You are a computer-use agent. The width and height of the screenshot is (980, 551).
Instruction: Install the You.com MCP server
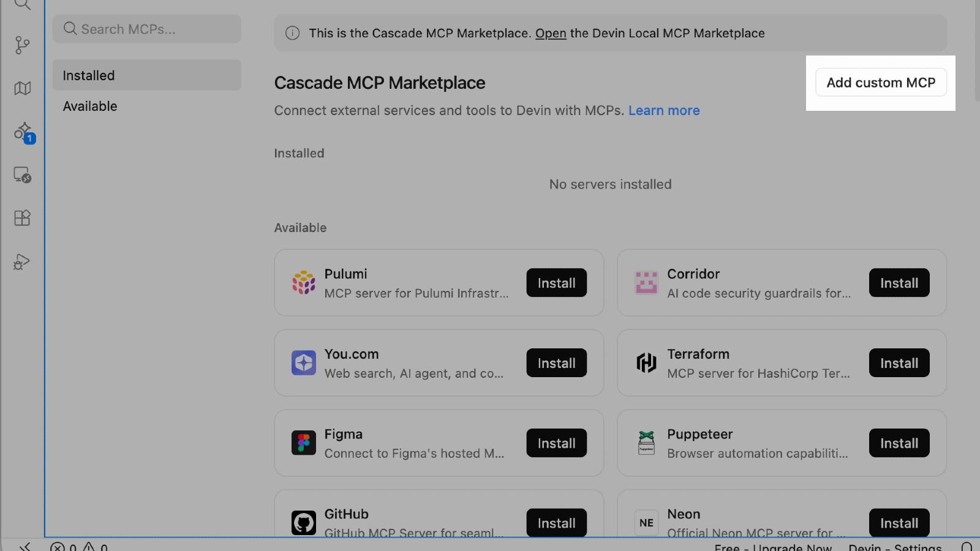point(557,363)
